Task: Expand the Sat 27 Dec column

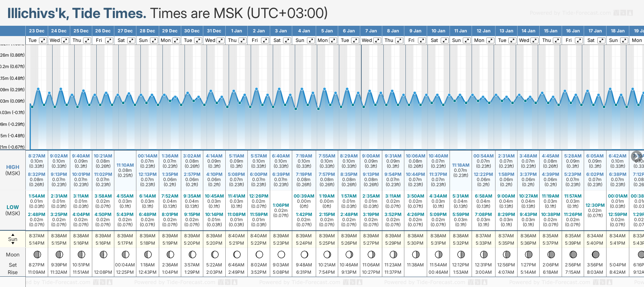Action: pyautogui.click(x=131, y=40)
